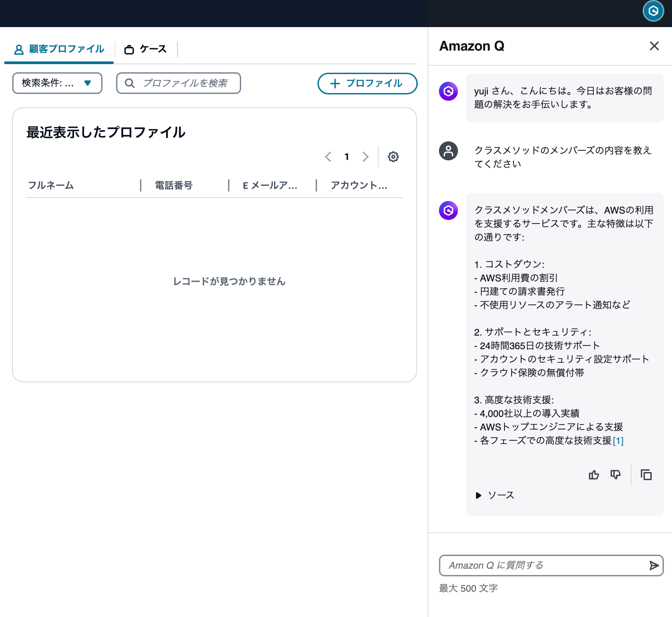Click the Amazon Q icon in top bar
672x617 pixels.
click(x=653, y=11)
